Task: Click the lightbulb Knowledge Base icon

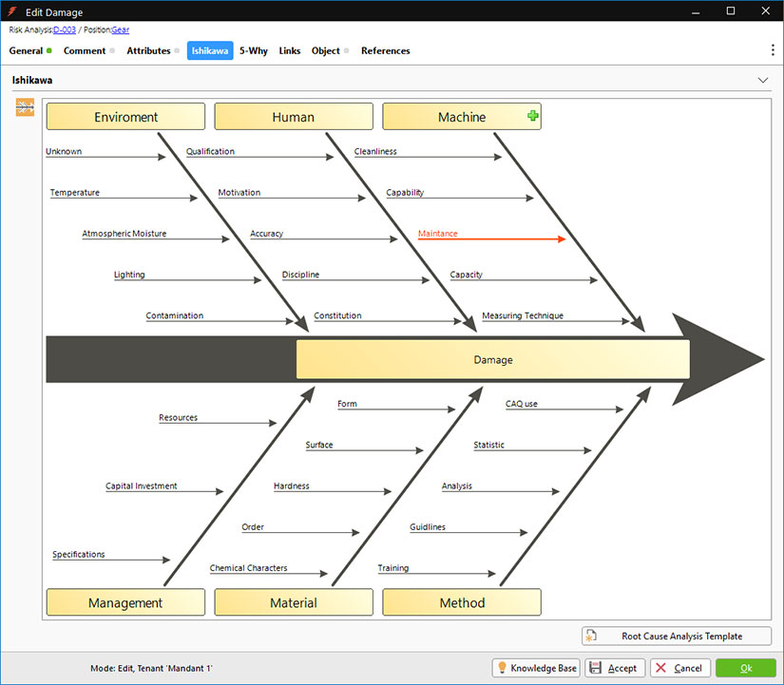Action: point(502,668)
